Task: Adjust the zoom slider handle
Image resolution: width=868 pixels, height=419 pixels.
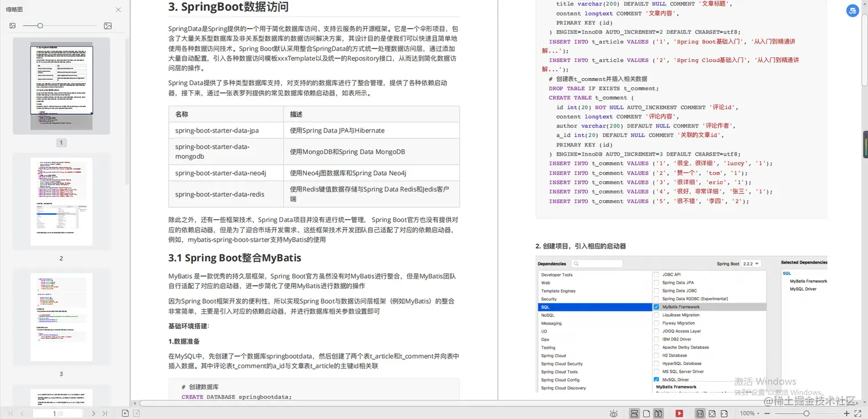Action: point(807,413)
